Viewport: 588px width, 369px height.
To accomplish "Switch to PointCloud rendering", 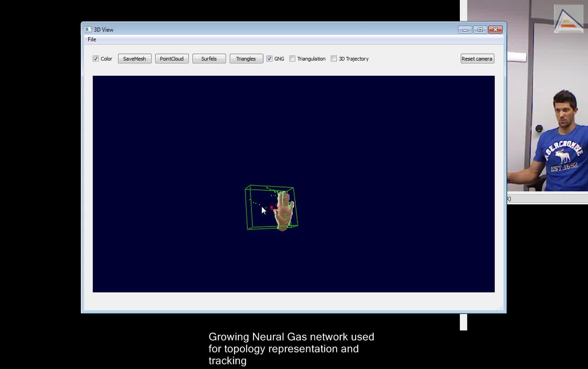I will (x=172, y=59).
